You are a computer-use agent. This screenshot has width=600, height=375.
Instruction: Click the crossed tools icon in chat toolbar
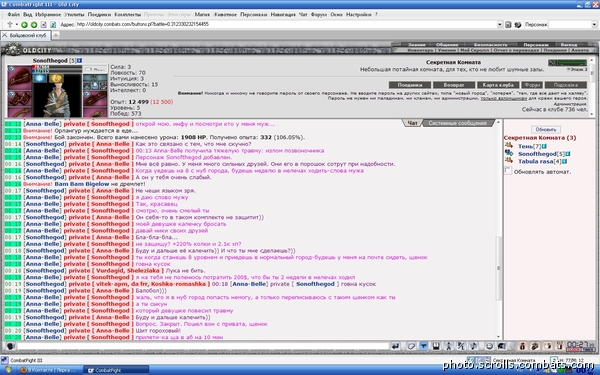[461, 346]
